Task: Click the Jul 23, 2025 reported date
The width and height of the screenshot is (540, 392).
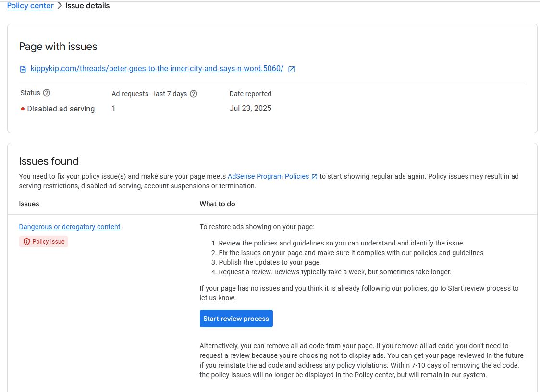Action: coord(250,109)
